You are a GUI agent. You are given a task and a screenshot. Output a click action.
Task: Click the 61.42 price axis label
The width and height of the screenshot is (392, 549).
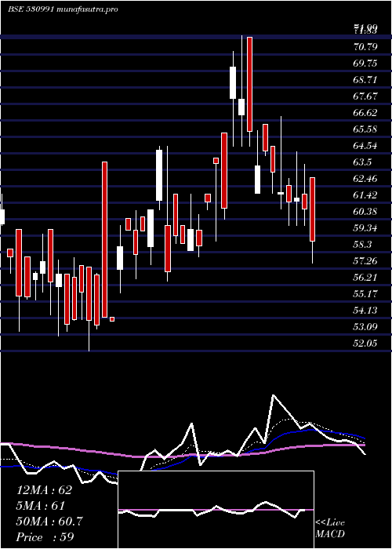(x=366, y=195)
